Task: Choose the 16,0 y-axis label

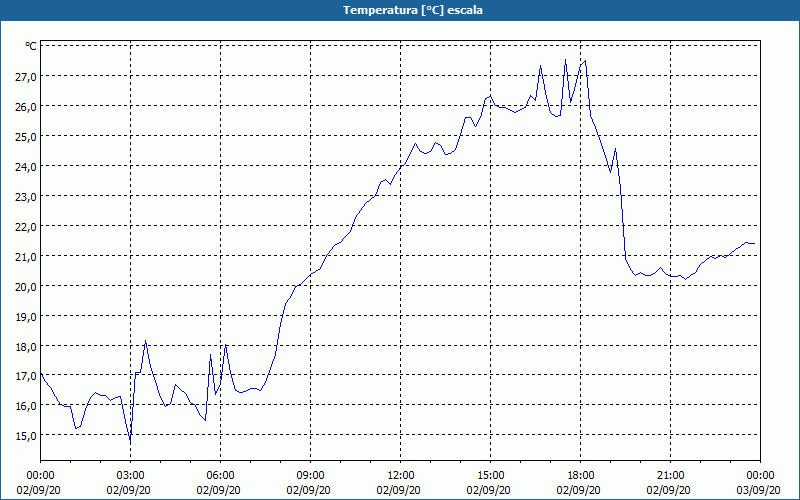Action: (x=26, y=406)
